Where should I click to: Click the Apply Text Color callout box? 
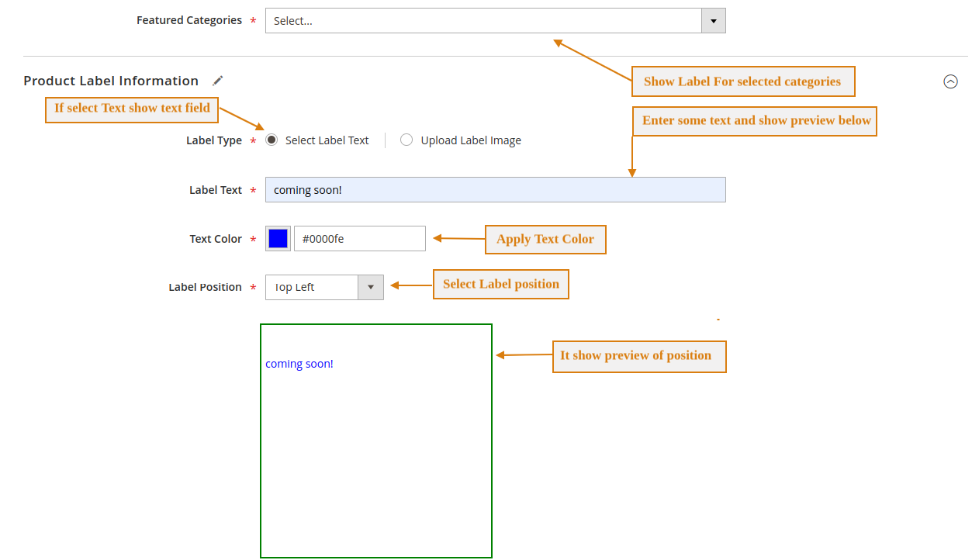click(545, 239)
